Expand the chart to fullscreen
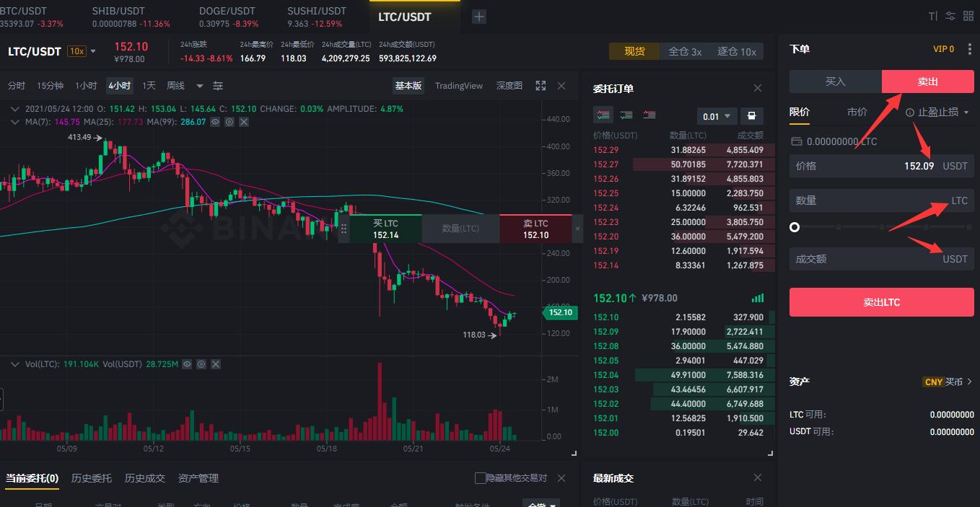 click(541, 86)
